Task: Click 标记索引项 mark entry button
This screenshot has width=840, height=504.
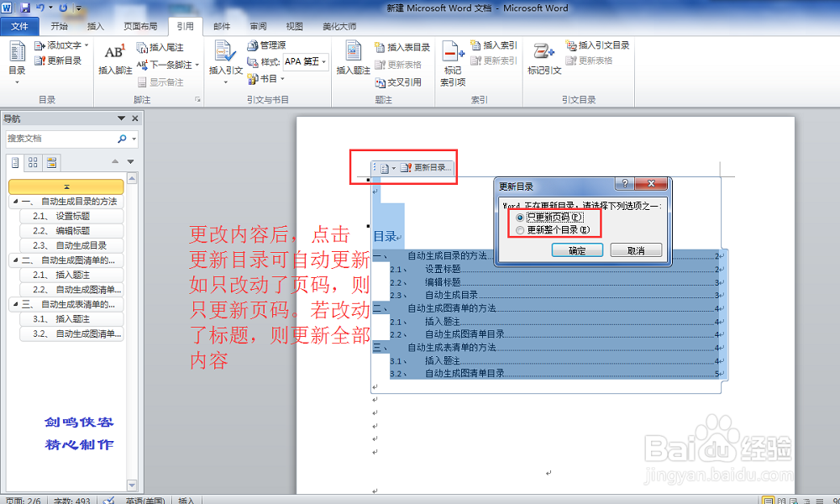Action: pos(453,63)
